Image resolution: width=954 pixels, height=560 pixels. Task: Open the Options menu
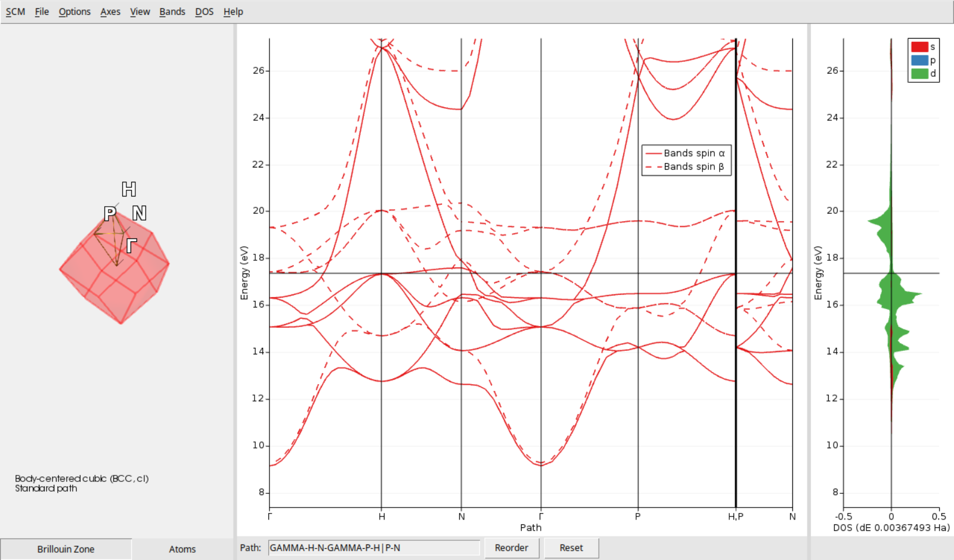pyautogui.click(x=74, y=11)
